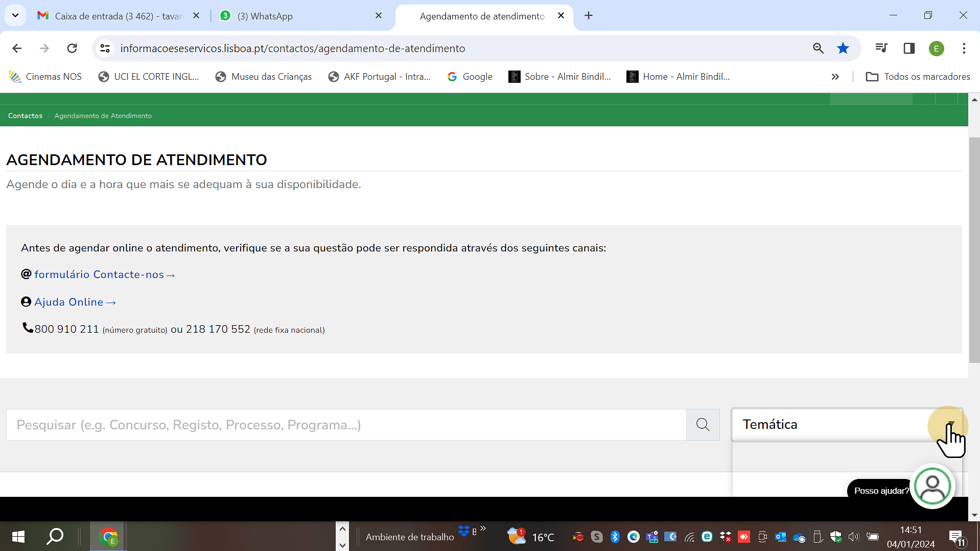Image resolution: width=980 pixels, height=551 pixels.
Task: Open the 'Posso ajudar?' chat assistant
Action: click(x=932, y=486)
